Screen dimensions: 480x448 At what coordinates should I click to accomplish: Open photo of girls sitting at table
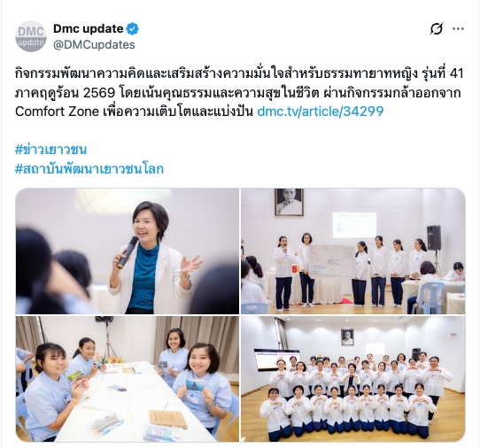pos(128,379)
